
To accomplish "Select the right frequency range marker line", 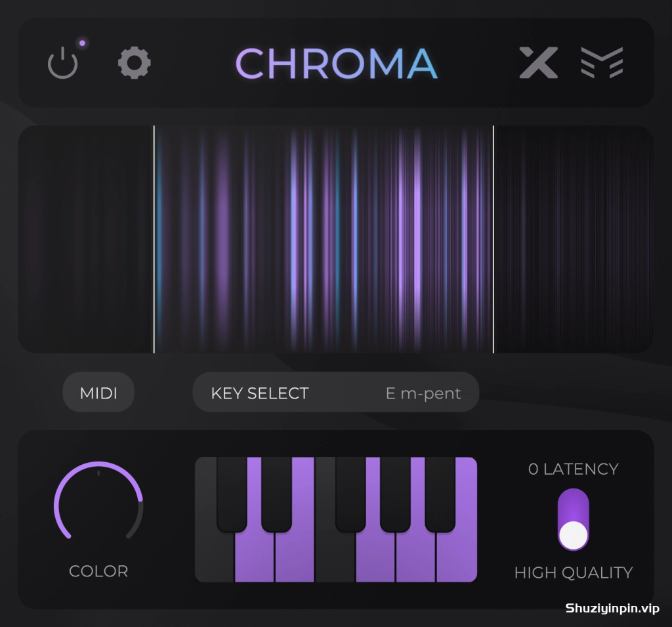I will click(x=493, y=239).
